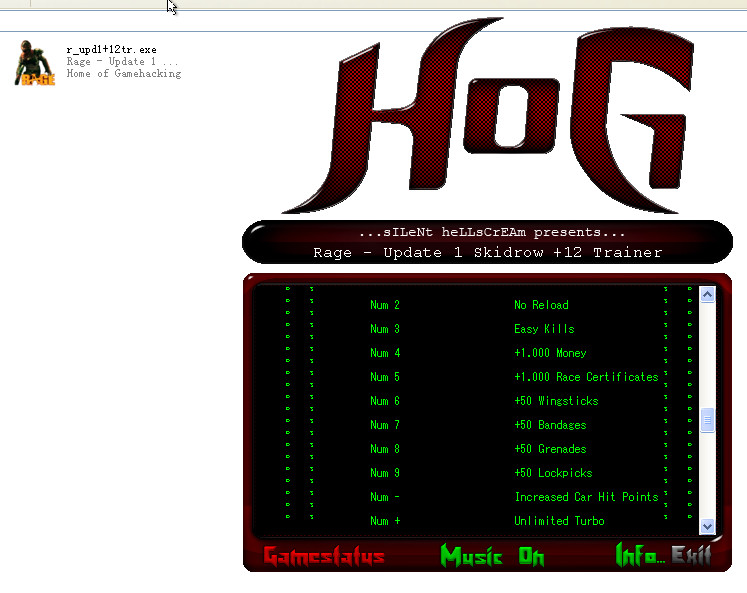Open the Info... button
747x593 pixels.
click(640, 555)
